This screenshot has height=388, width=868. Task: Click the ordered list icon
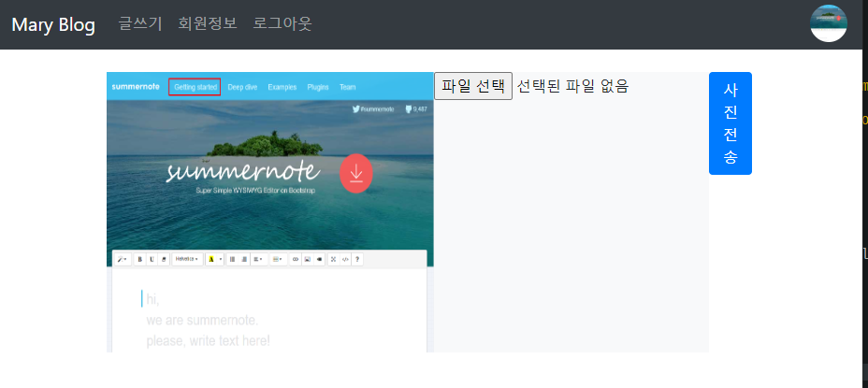click(244, 259)
